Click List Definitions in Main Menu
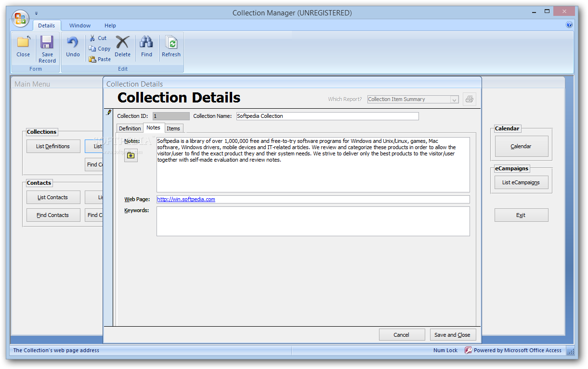This screenshot has height=369, width=588. 53,146
